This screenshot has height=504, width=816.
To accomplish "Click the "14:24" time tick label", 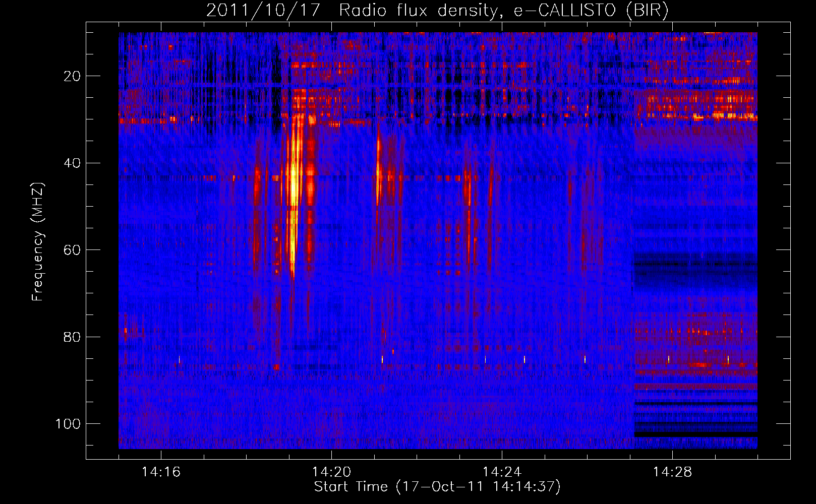I will pos(502,472).
